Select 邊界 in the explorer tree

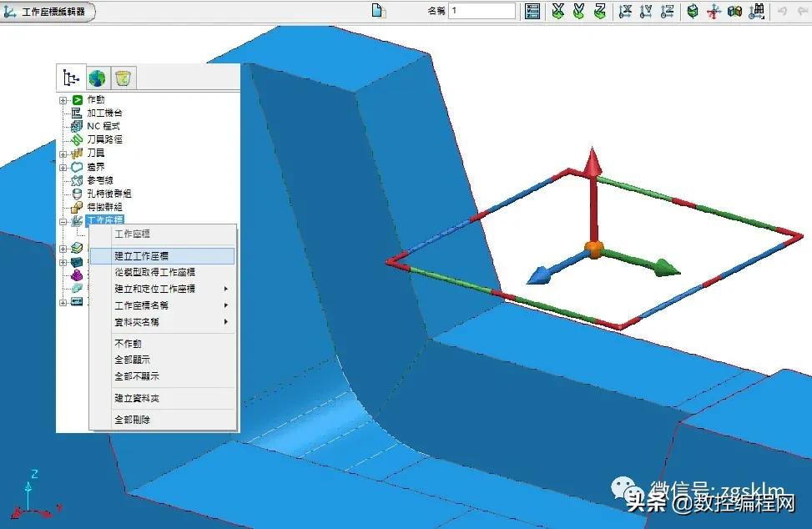pos(96,167)
